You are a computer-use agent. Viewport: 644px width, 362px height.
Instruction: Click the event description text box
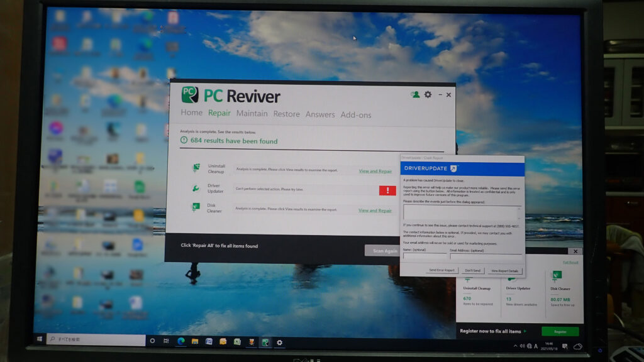[462, 212]
